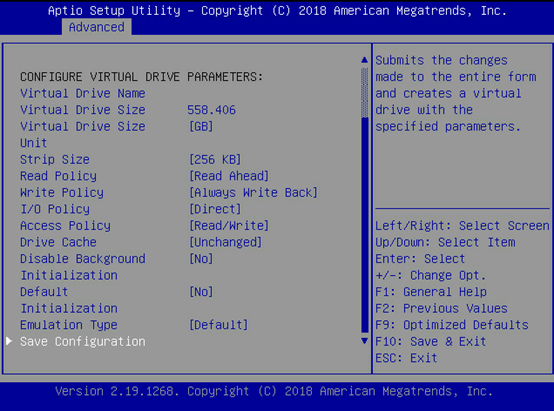Click the vertical scrollbar thumb
Screen dimensions: 554x411
tap(365, 225)
